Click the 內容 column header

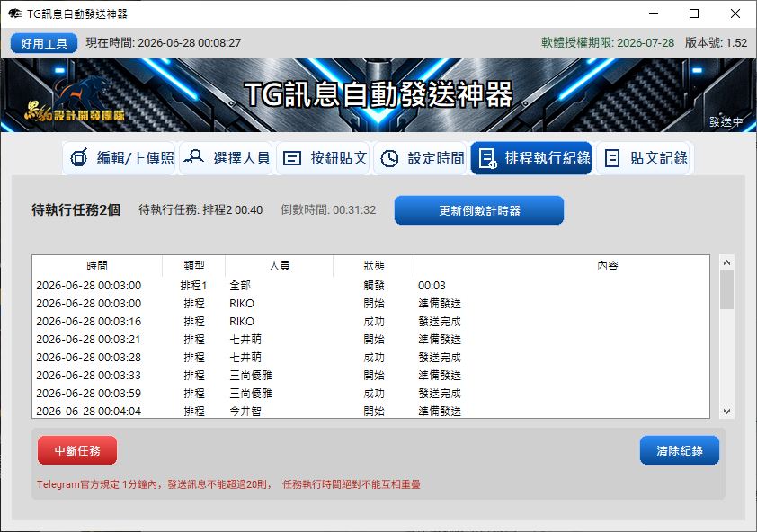(608, 265)
